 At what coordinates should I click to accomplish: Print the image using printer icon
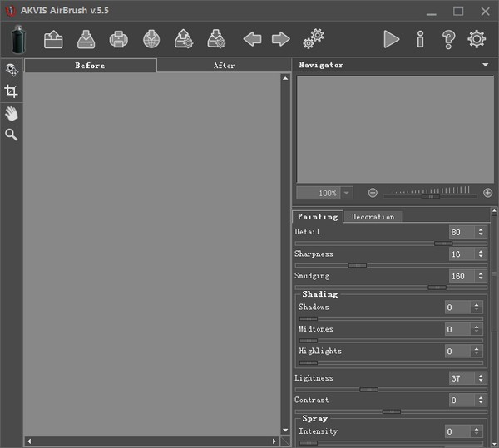119,39
